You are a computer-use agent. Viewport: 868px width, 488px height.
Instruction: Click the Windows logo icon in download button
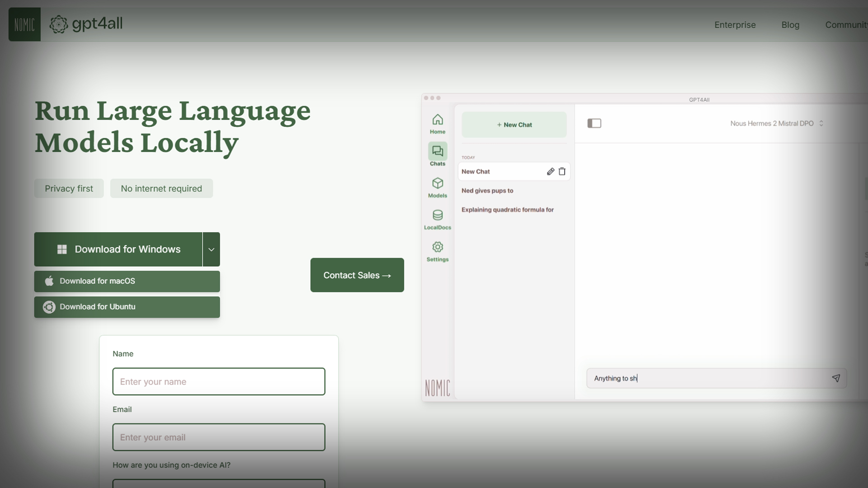click(x=62, y=249)
